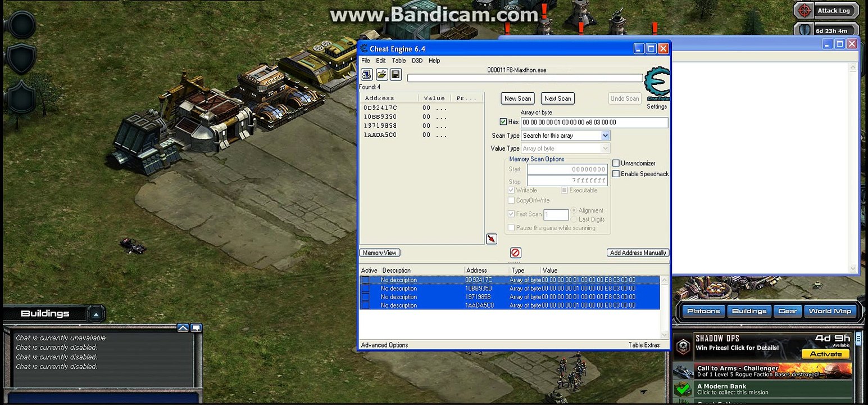Viewport: 868px width, 405px height.
Task: Open the Edit menu
Action: point(381,61)
